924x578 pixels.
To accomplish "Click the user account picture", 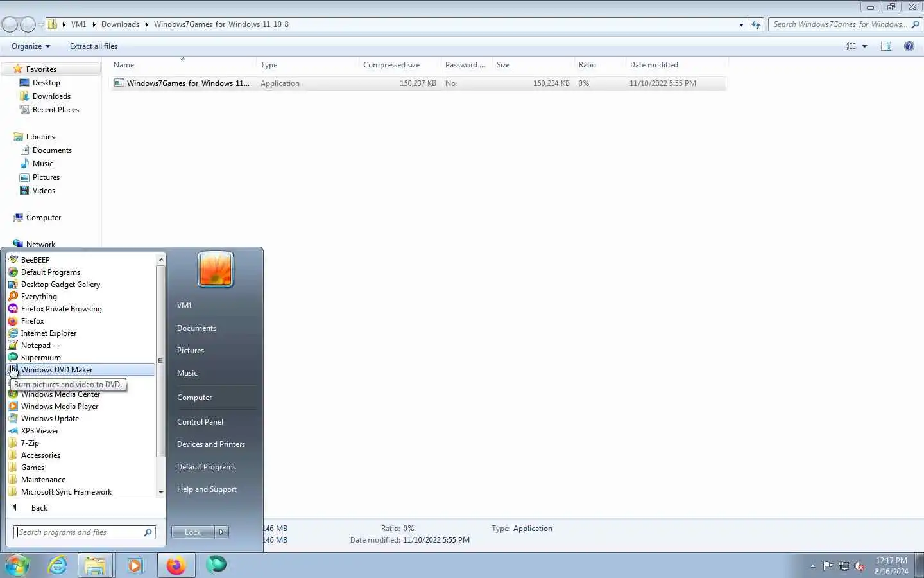I will pyautogui.click(x=216, y=268).
